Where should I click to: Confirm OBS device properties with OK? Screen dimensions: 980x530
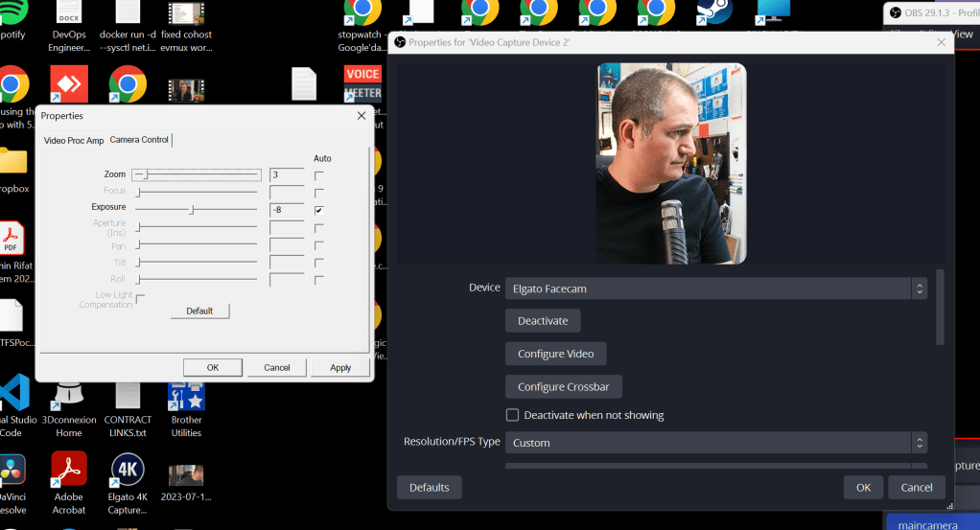coord(863,488)
